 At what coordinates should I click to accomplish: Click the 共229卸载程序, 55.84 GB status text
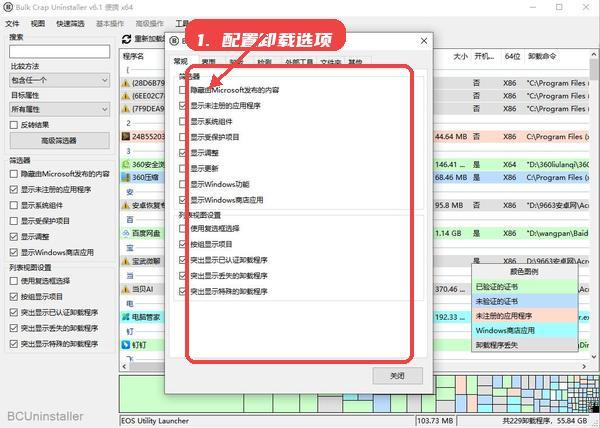click(x=545, y=421)
